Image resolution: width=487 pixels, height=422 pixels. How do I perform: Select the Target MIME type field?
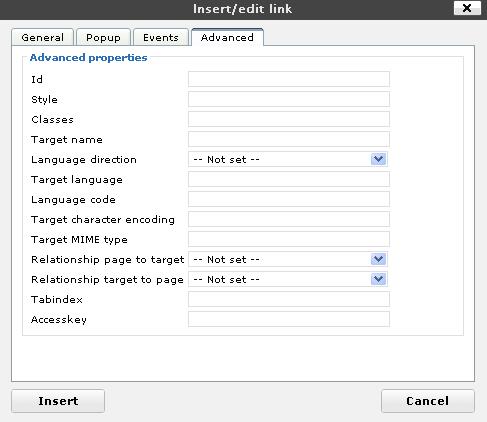tap(289, 239)
